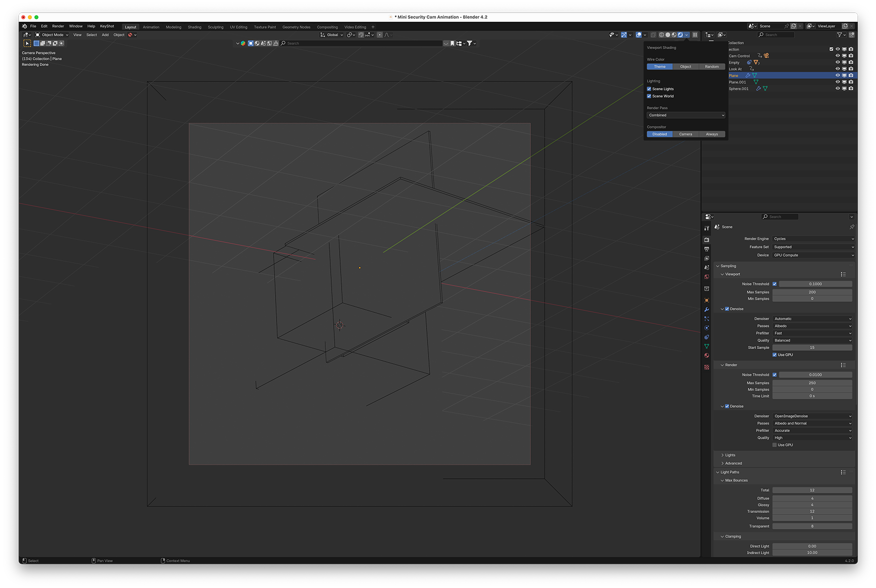Image resolution: width=876 pixels, height=588 pixels.
Task: Hide Cam Control in viewport
Action: tap(838, 56)
